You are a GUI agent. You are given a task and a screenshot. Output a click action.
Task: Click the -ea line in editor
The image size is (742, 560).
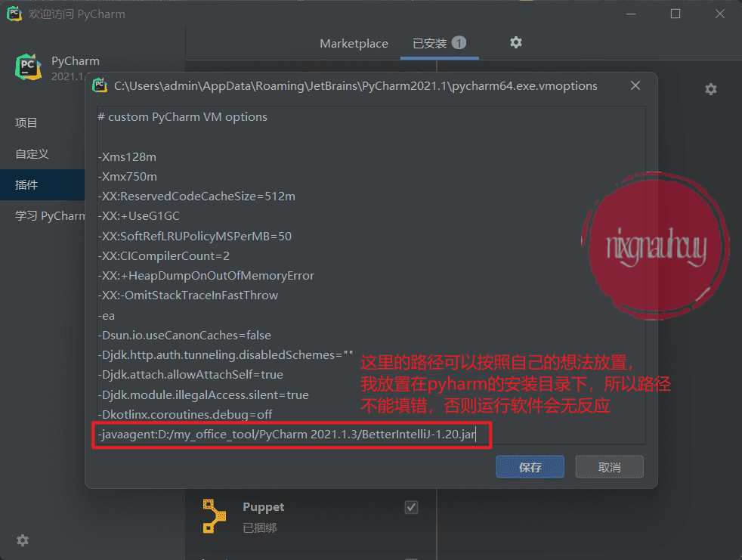(x=107, y=316)
